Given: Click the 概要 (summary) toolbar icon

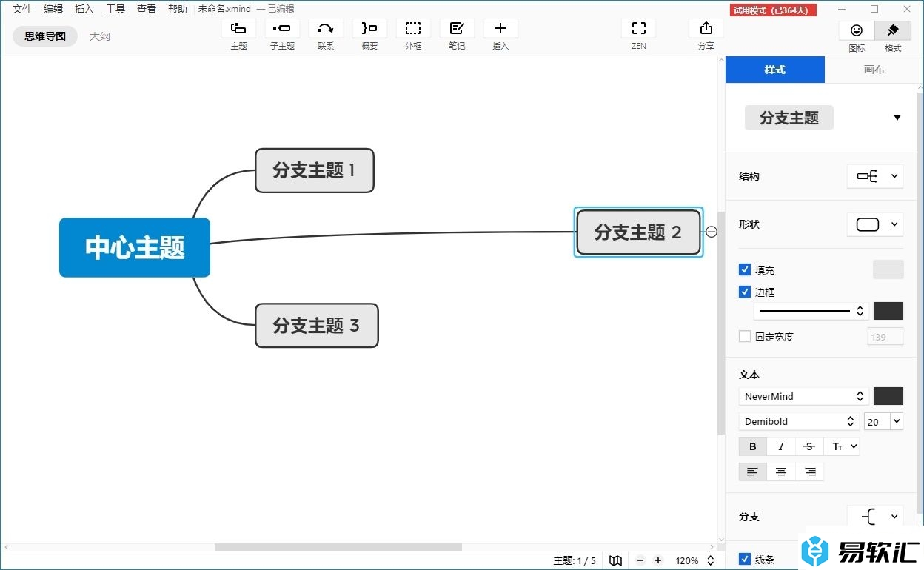Looking at the screenshot, I should [x=369, y=28].
